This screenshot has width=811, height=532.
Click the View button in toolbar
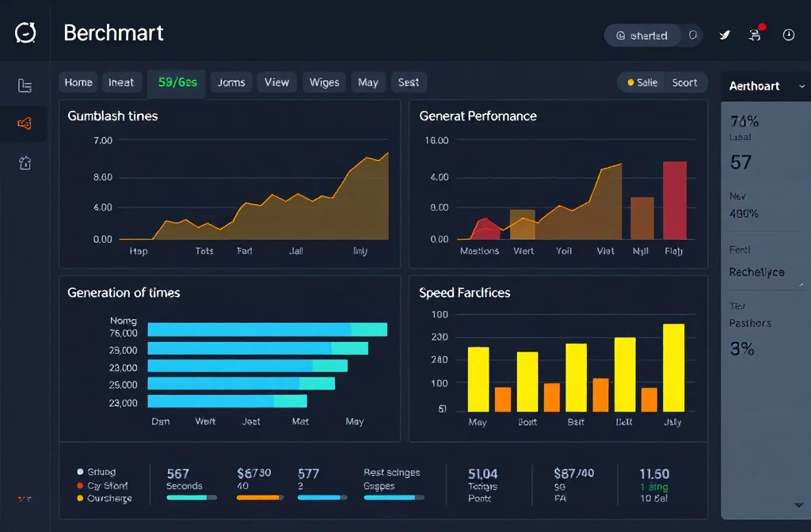(276, 82)
